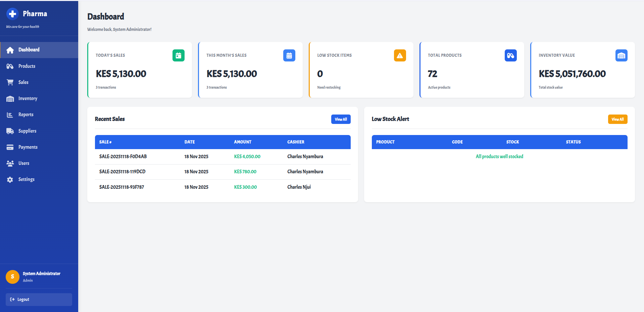Open the Users management page
Viewport: 644px width, 312px height.
pos(23,163)
